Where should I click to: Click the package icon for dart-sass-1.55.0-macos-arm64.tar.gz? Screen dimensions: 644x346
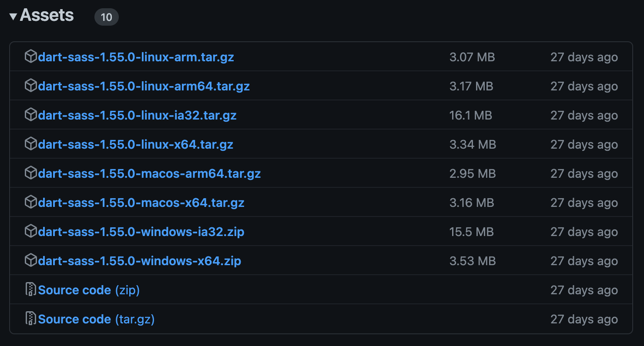[30, 173]
